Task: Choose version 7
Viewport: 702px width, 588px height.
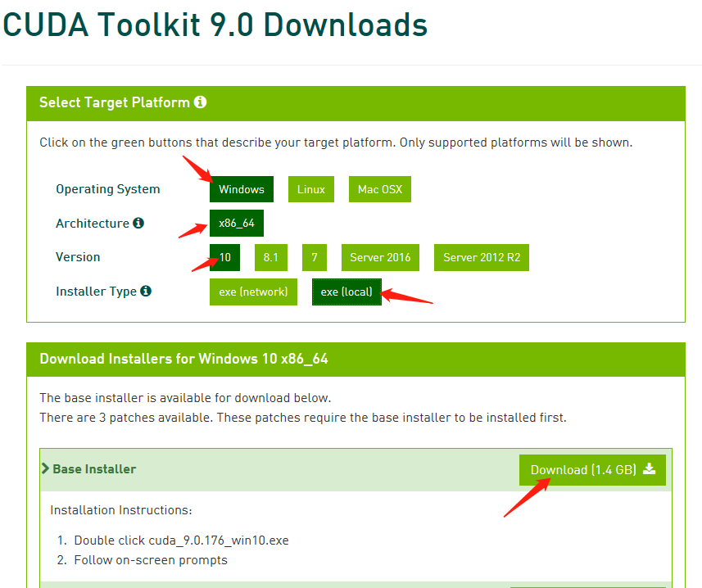Action: 315,257
